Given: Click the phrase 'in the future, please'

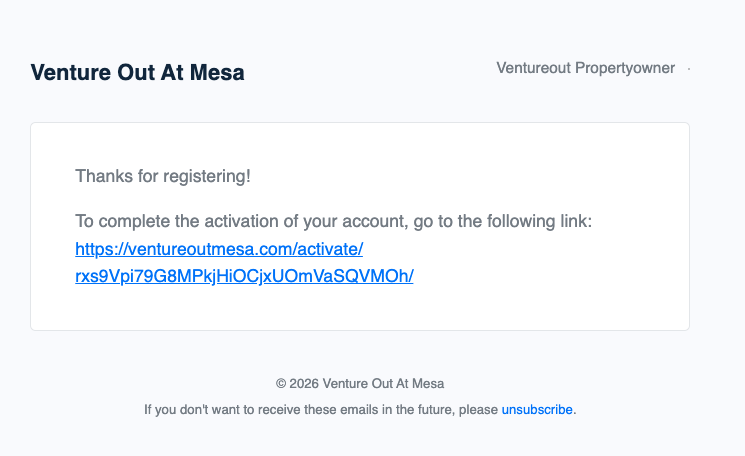Looking at the screenshot, I should point(440,410).
